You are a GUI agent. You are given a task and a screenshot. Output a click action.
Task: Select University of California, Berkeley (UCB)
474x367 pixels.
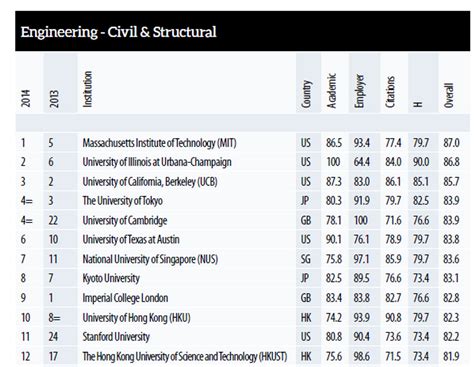tap(150, 182)
